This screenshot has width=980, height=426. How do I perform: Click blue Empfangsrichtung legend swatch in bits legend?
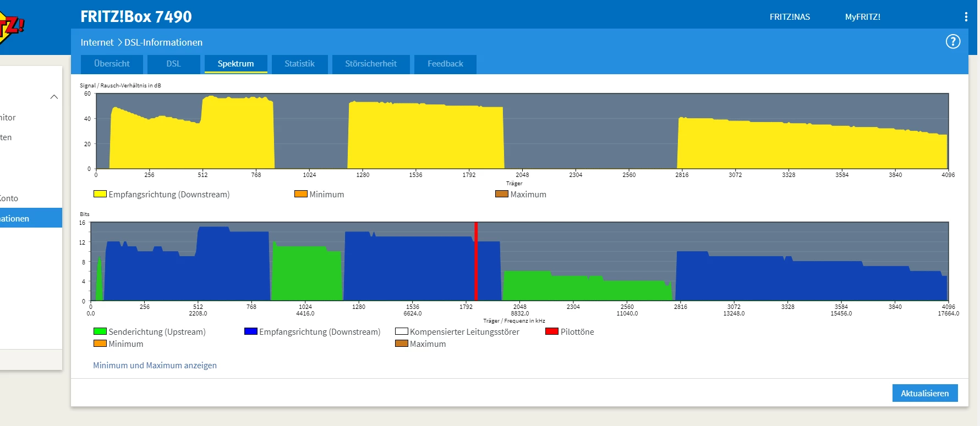pyautogui.click(x=251, y=331)
